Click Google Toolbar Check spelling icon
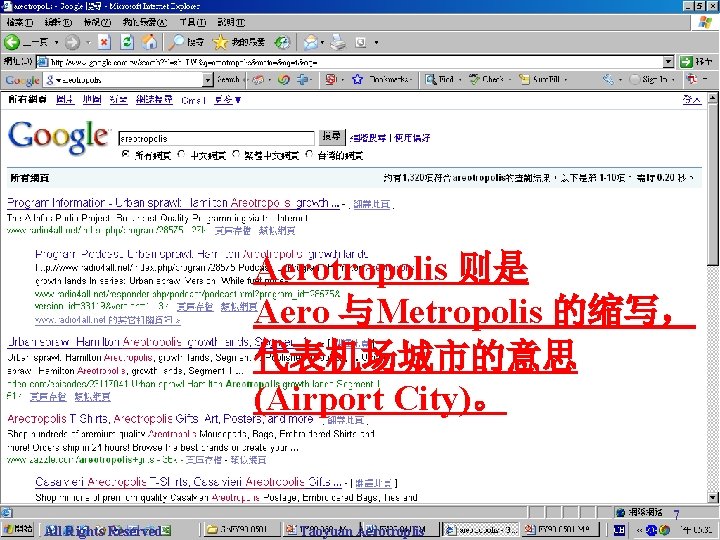Screen dimensions: 720x540 point(474,79)
